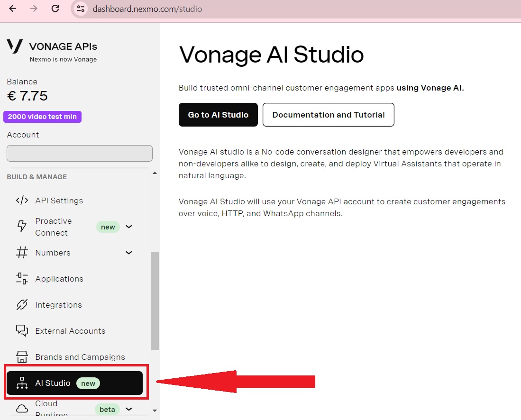521x420 pixels.
Task: Click the BUILD & MANAGE section label
Action: point(37,177)
